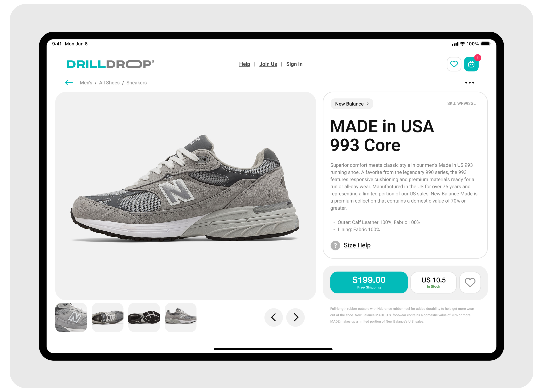Select the shoe sole thumbnail
The width and height of the screenshot is (543, 392).
click(x=144, y=317)
